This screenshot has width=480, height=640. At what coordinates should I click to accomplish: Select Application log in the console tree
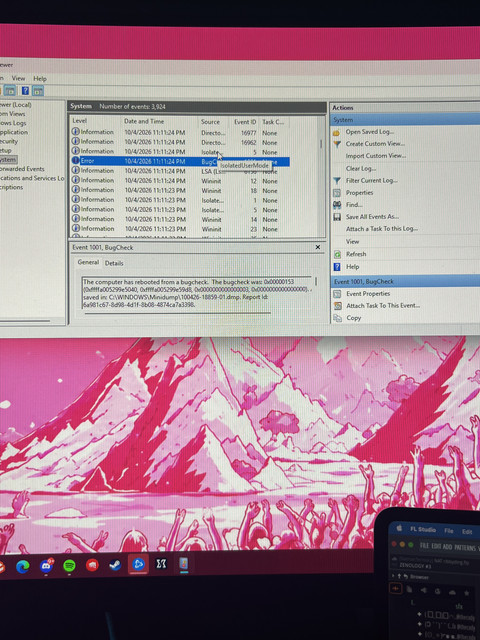(14, 132)
